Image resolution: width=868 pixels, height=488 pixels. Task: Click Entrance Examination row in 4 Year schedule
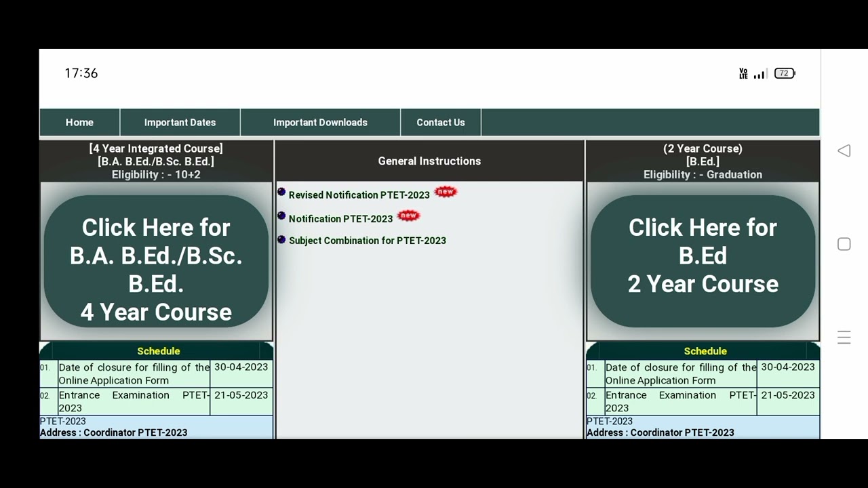tap(156, 401)
